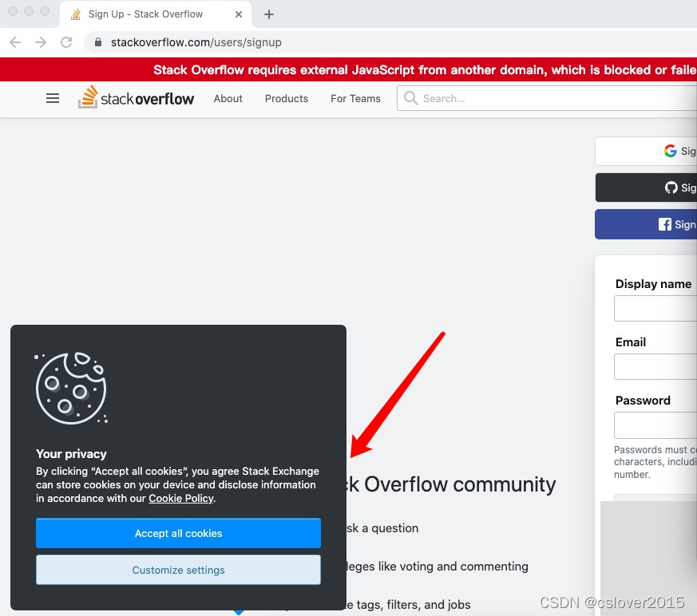697x616 pixels.
Task: Click the search magnifier icon
Action: coord(410,98)
